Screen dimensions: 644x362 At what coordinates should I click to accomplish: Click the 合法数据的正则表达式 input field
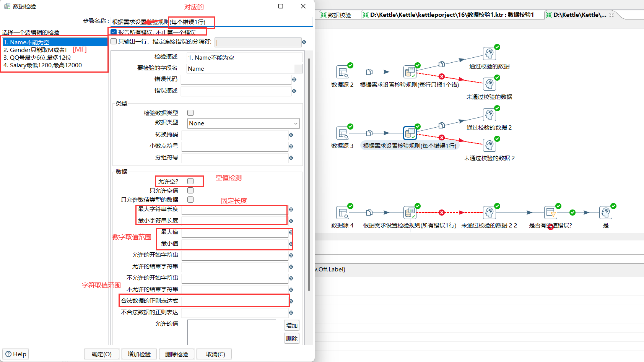(234, 301)
